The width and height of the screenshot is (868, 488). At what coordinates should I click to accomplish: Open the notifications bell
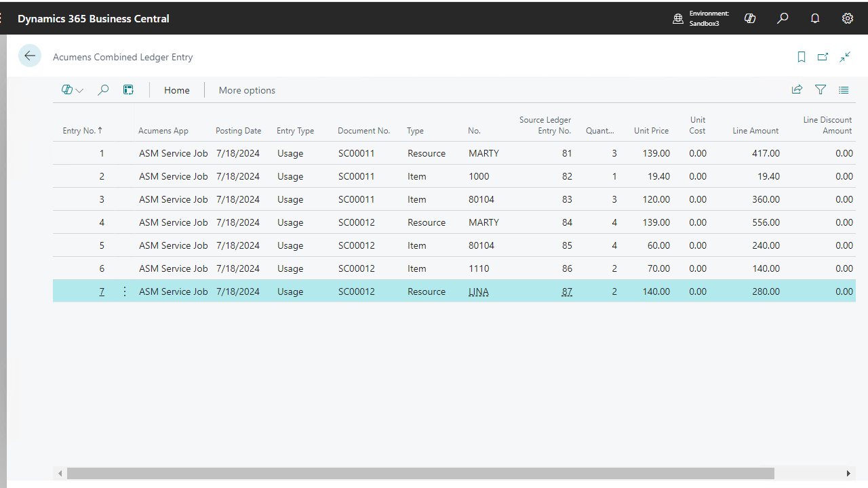[815, 18]
